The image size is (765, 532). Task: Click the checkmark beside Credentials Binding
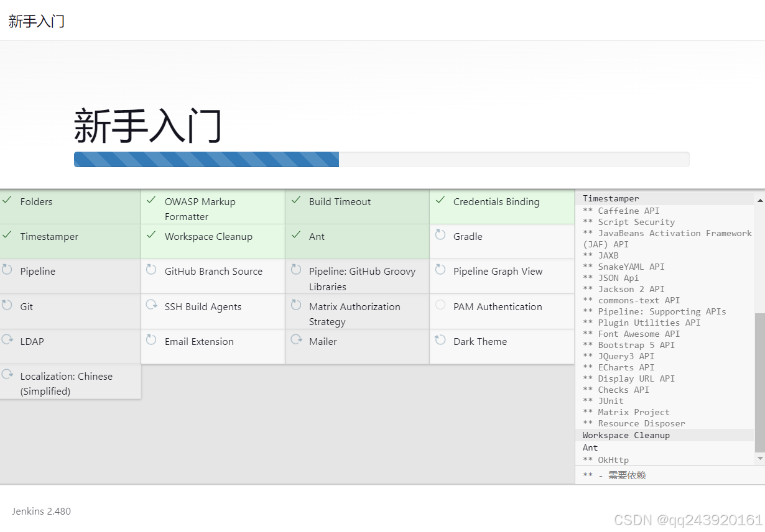click(x=440, y=201)
